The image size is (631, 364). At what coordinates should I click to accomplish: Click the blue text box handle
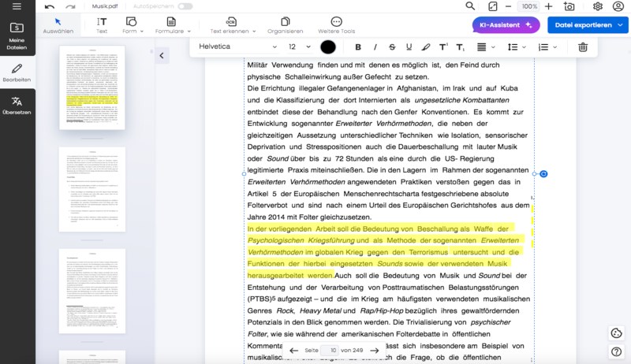coord(543,174)
